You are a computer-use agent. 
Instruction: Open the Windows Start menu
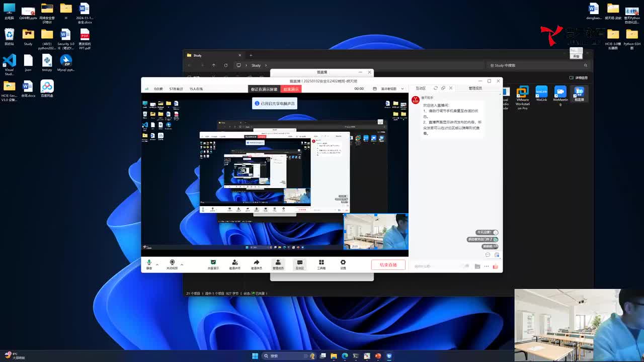click(255, 356)
